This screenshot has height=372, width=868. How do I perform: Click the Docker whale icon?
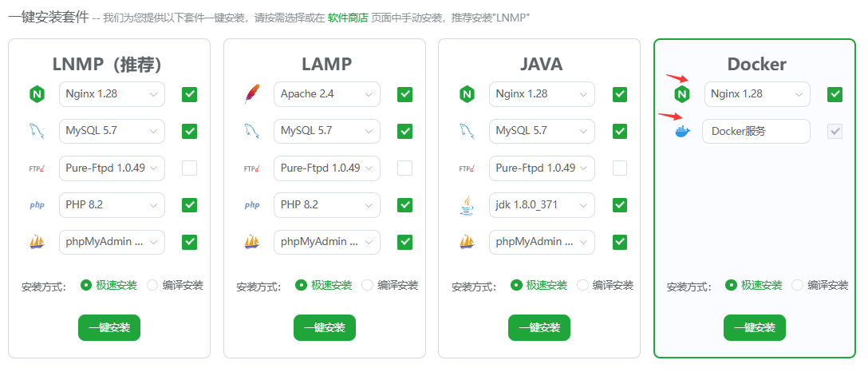coord(681,132)
